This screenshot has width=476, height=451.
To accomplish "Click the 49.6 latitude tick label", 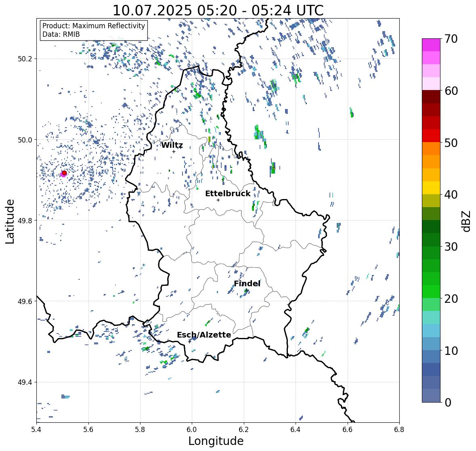I will pos(25,301).
